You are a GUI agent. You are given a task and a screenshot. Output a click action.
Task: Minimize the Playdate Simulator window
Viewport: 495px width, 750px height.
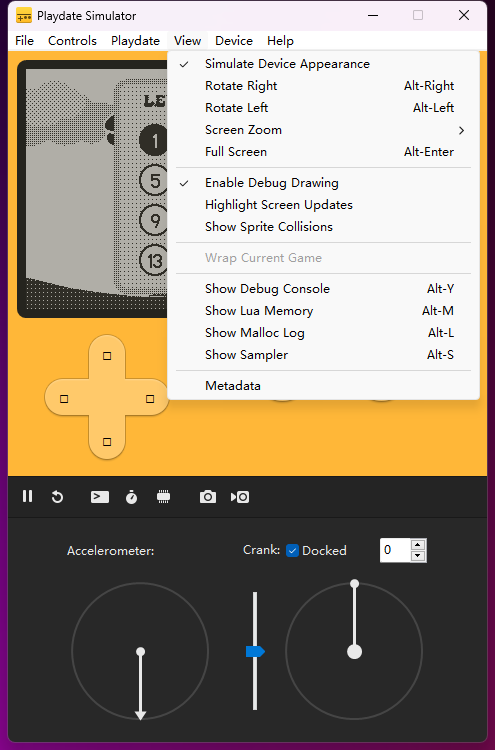373,15
